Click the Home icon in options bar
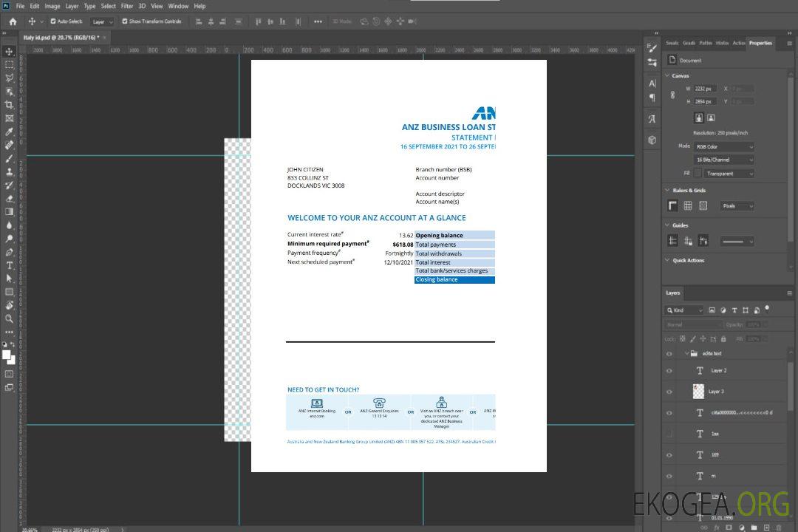Image resolution: width=798 pixels, height=532 pixels. 13,21
